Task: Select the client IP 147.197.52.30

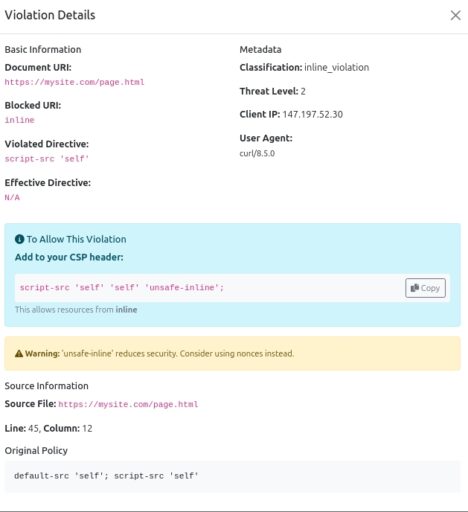Action: tap(313, 114)
